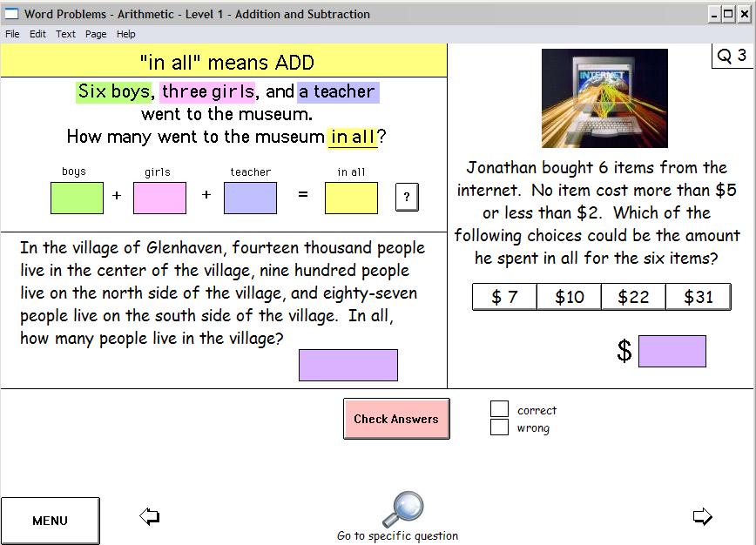Click the purple Glenhaven village answer box
Image resolution: width=756 pixels, height=545 pixels.
click(348, 365)
